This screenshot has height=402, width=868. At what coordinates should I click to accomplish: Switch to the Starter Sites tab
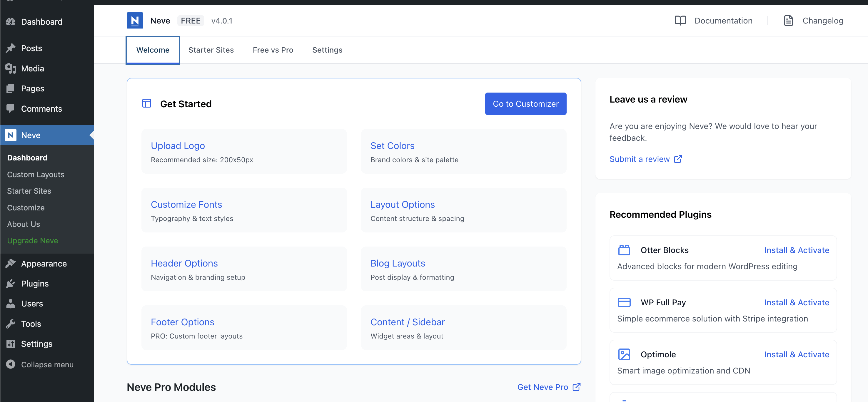click(211, 50)
